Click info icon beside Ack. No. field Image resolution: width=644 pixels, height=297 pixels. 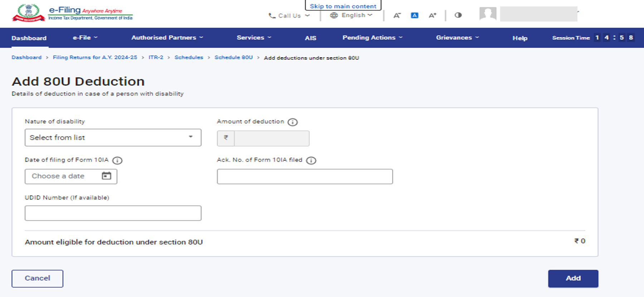(311, 161)
